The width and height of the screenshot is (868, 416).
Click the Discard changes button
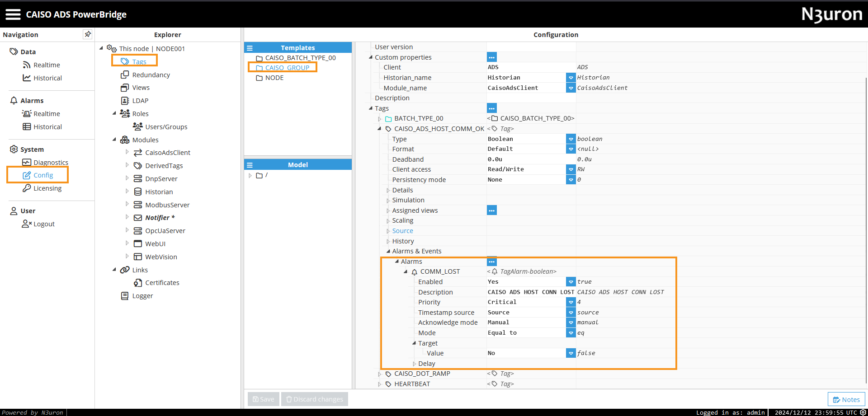click(x=315, y=399)
